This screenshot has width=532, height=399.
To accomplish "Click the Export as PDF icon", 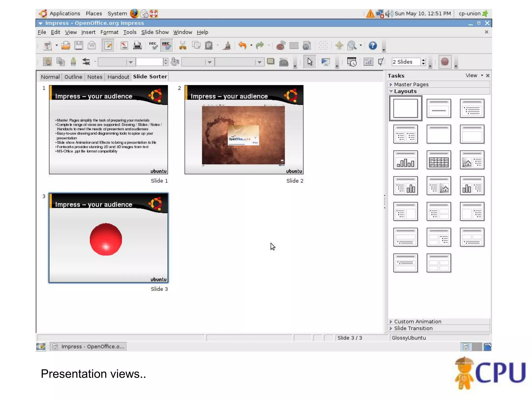I will pos(124,46).
